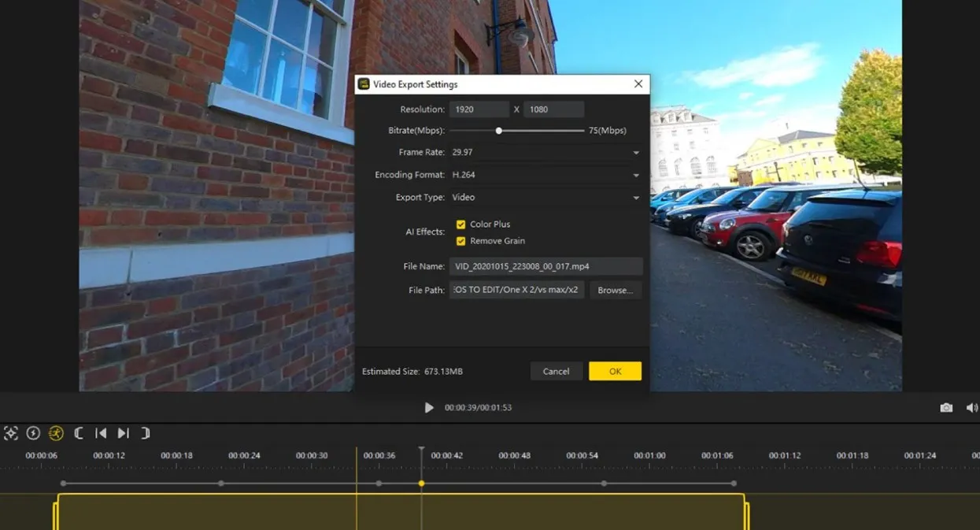Viewport: 980px width, 530px height.
Task: Click the speaker volume icon
Action: [x=971, y=408]
